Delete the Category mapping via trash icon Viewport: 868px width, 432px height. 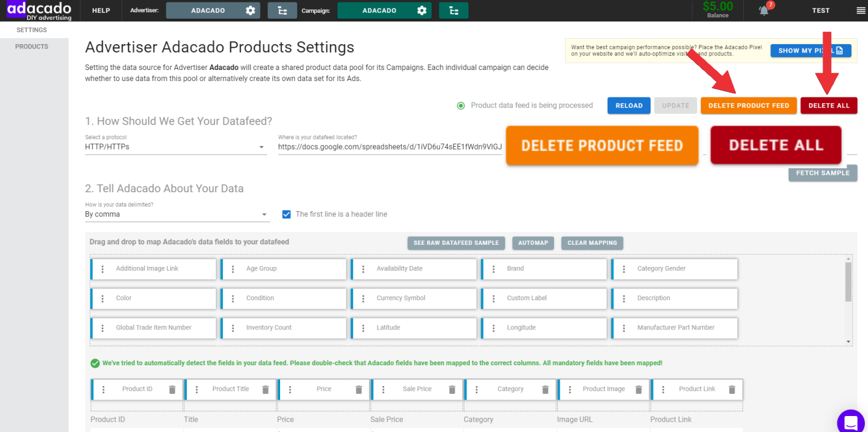(545, 389)
